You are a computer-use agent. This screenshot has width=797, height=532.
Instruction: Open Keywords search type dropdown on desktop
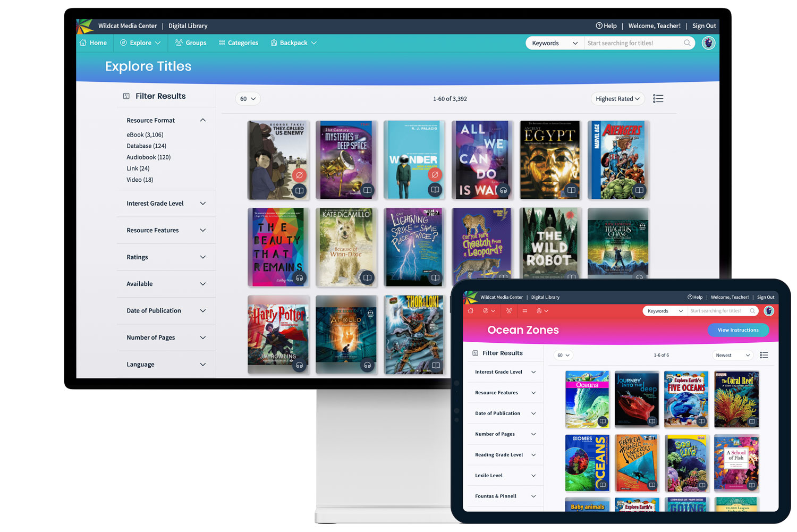point(554,43)
